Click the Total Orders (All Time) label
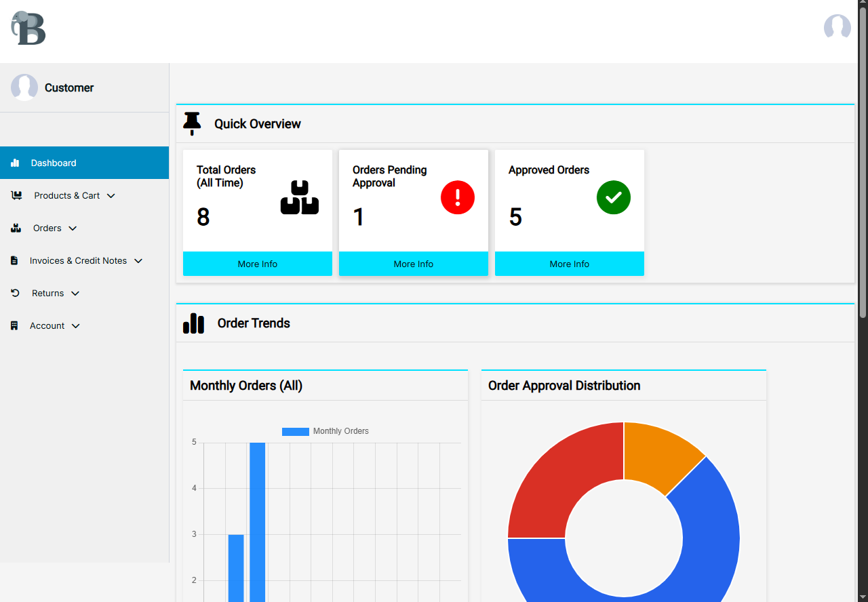Viewport: 868px width, 602px height. pyautogui.click(x=226, y=176)
